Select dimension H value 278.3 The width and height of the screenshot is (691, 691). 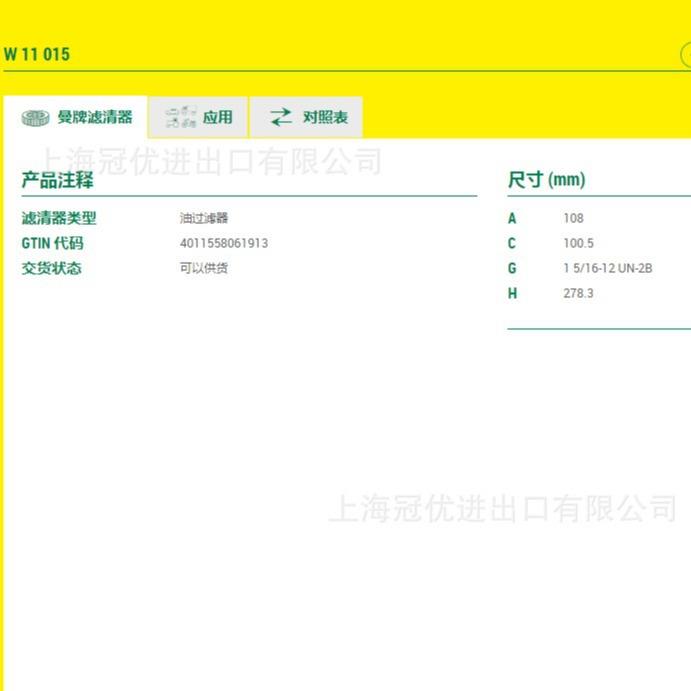point(578,293)
